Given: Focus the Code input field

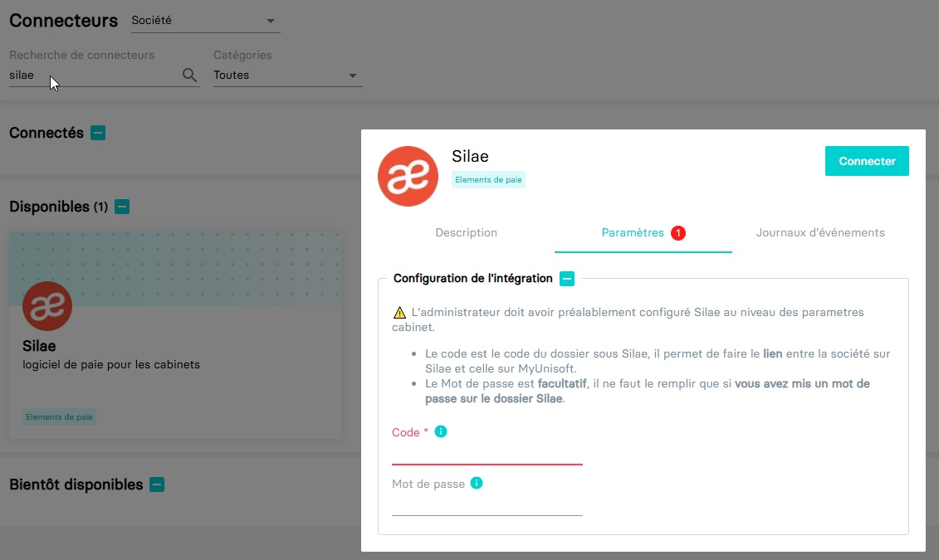Looking at the screenshot, I should 487,454.
